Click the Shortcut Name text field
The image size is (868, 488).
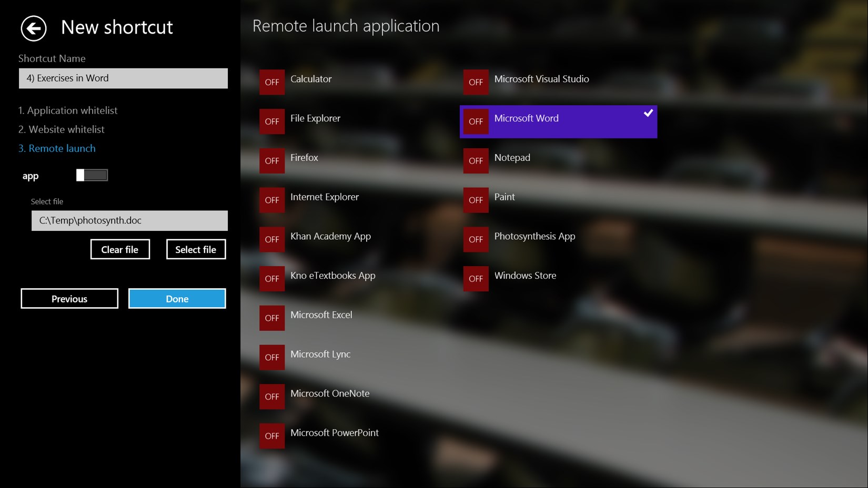pos(123,78)
